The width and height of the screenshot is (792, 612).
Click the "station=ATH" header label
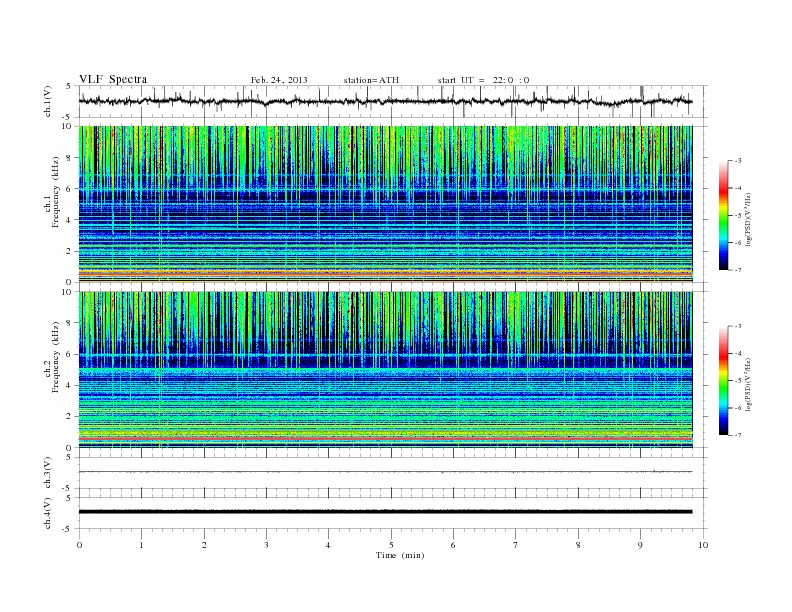pos(371,80)
